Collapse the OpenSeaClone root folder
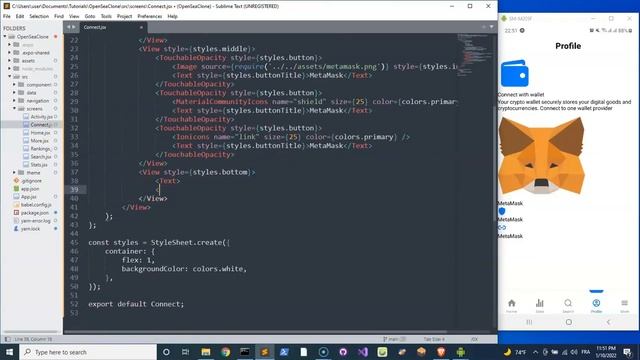The height and width of the screenshot is (360, 640). (x=5, y=37)
